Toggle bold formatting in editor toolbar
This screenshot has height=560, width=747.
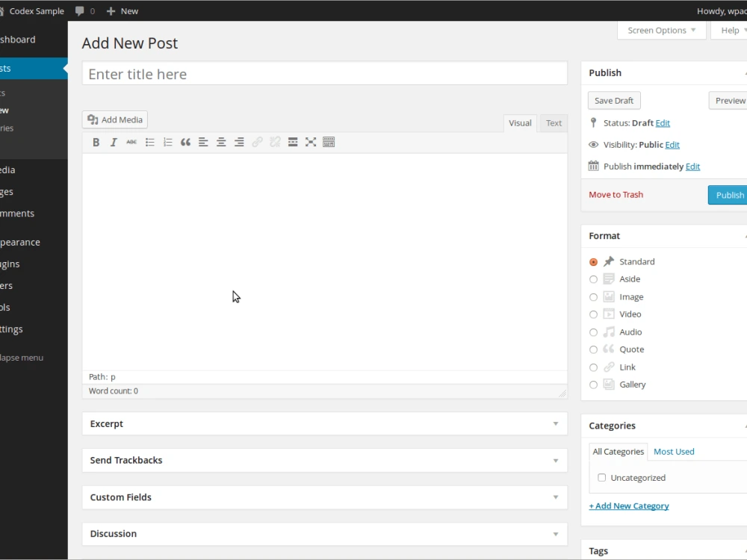96,142
